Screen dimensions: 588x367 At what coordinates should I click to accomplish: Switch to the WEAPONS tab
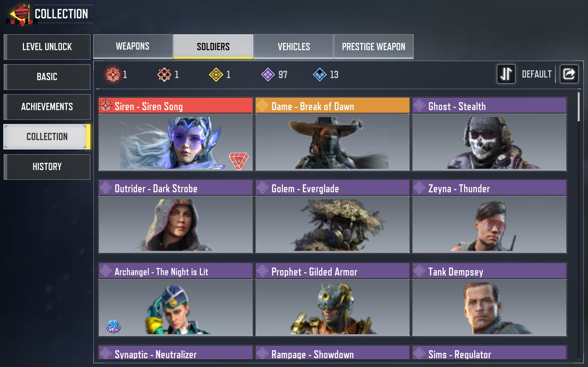pos(133,46)
